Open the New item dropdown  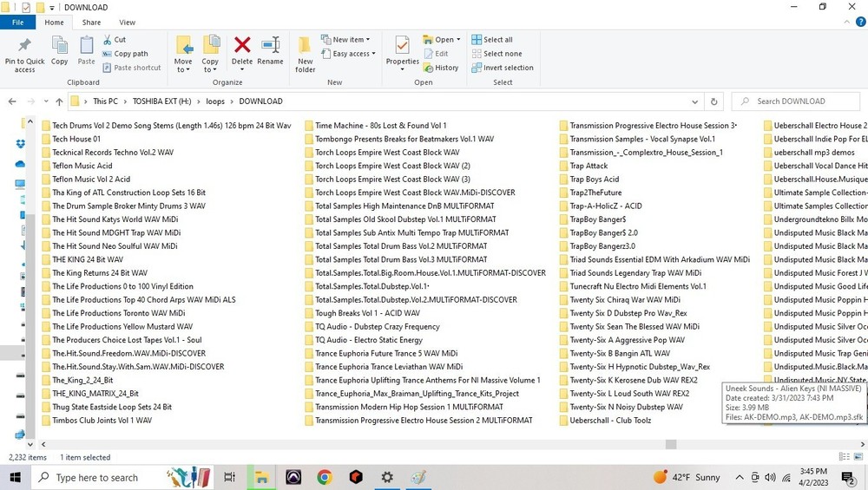pyautogui.click(x=345, y=40)
